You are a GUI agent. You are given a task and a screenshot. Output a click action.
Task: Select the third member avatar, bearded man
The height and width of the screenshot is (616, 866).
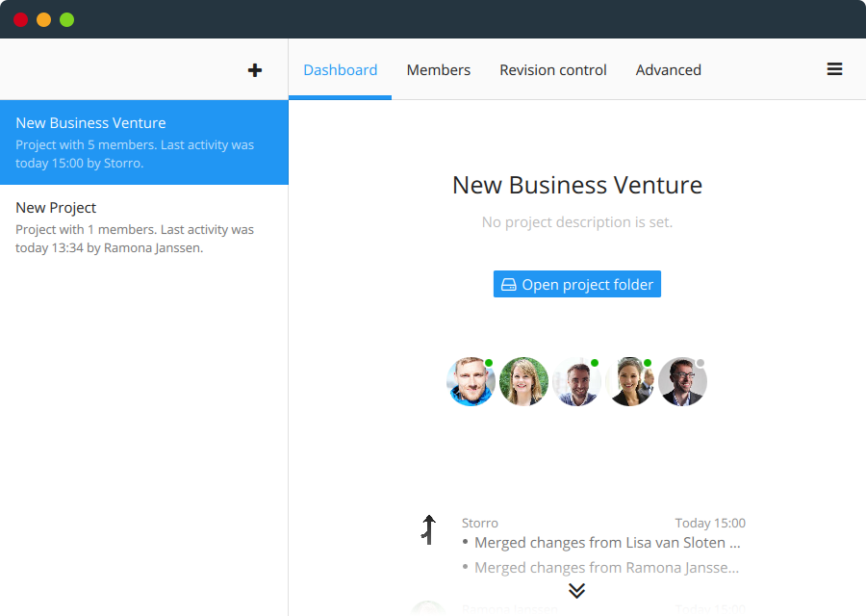(x=577, y=382)
